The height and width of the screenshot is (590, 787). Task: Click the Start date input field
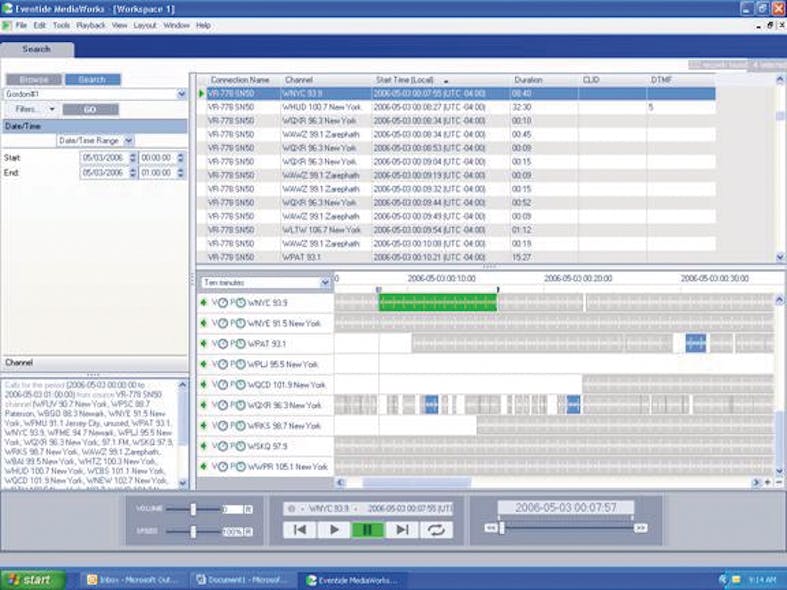click(x=104, y=157)
